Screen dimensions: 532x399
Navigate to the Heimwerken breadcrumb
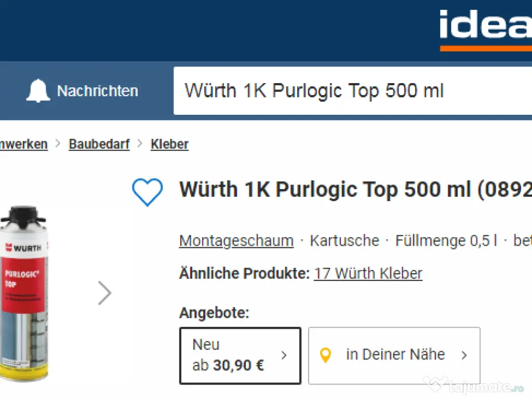click(x=23, y=144)
